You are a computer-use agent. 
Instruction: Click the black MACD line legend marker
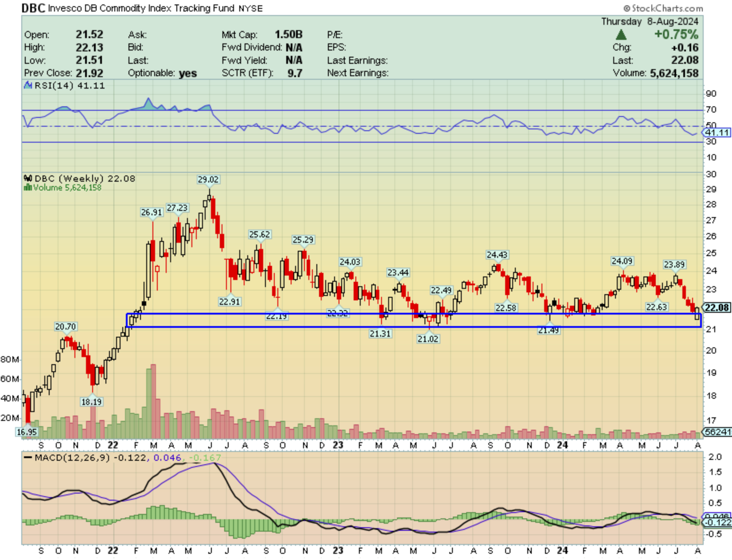28,458
